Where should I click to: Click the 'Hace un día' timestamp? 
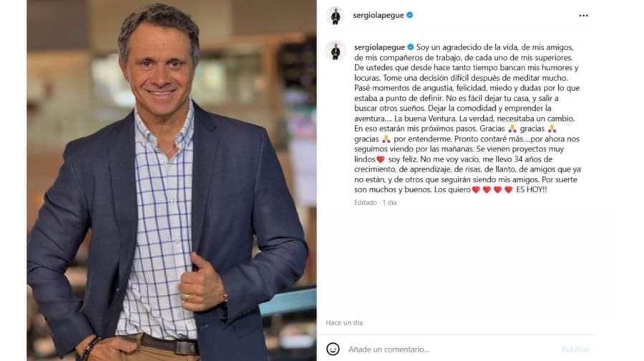click(344, 323)
